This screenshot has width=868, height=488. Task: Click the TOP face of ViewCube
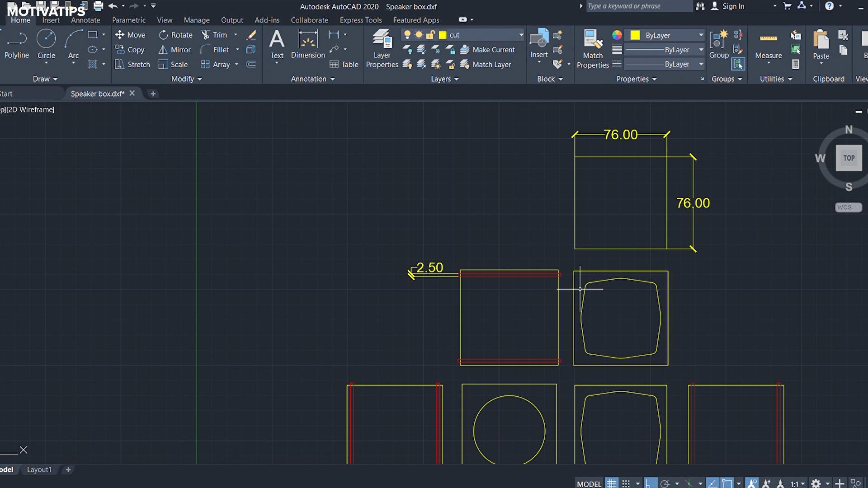(x=849, y=158)
